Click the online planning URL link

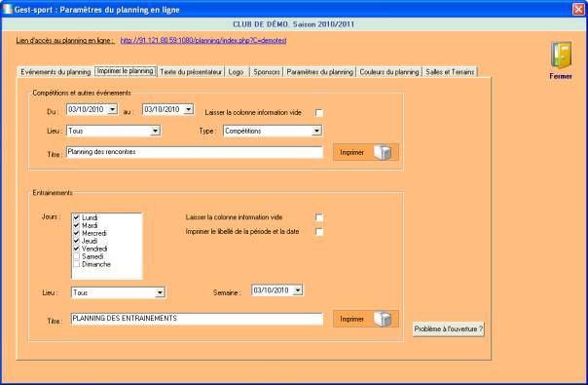pyautogui.click(x=203, y=41)
